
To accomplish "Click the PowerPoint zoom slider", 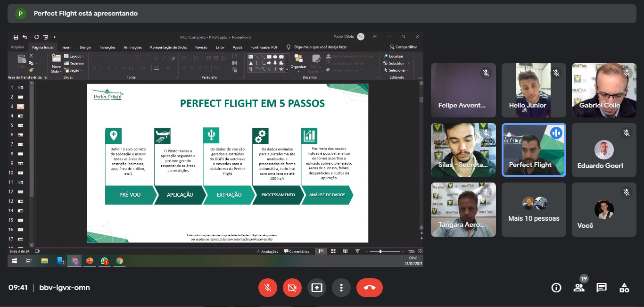I will point(380,251).
